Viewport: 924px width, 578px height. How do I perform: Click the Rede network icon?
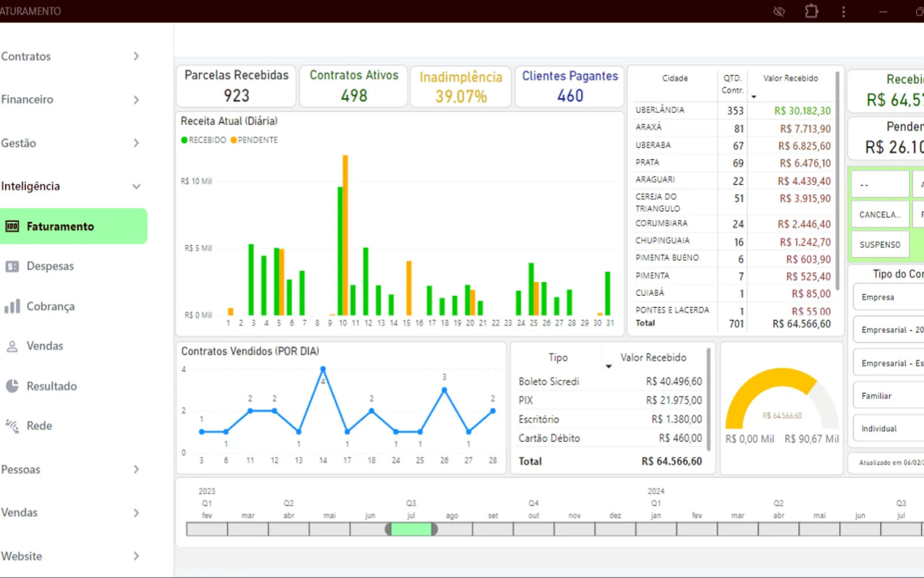coord(12,425)
